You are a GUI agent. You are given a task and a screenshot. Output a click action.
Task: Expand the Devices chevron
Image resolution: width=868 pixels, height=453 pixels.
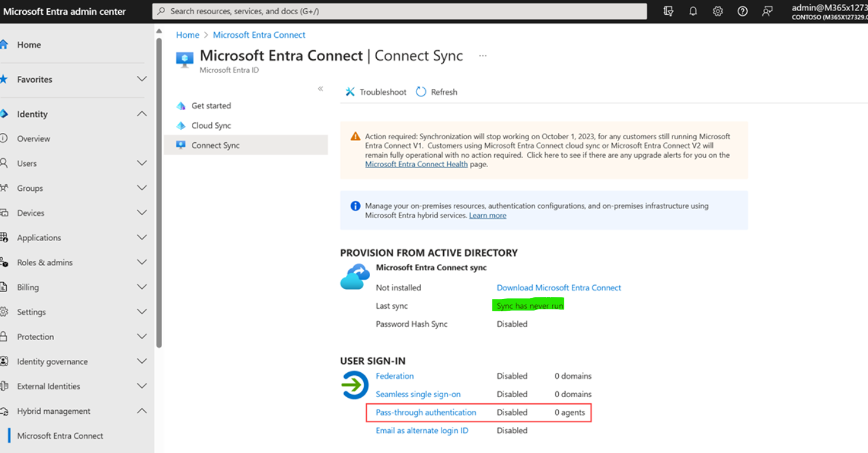tap(142, 213)
